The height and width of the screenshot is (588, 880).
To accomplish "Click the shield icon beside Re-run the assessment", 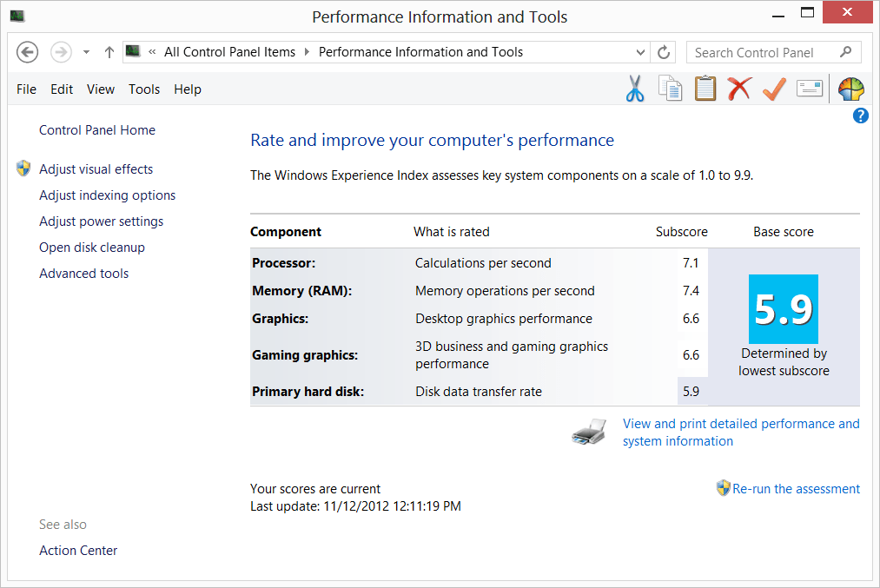I will point(724,488).
